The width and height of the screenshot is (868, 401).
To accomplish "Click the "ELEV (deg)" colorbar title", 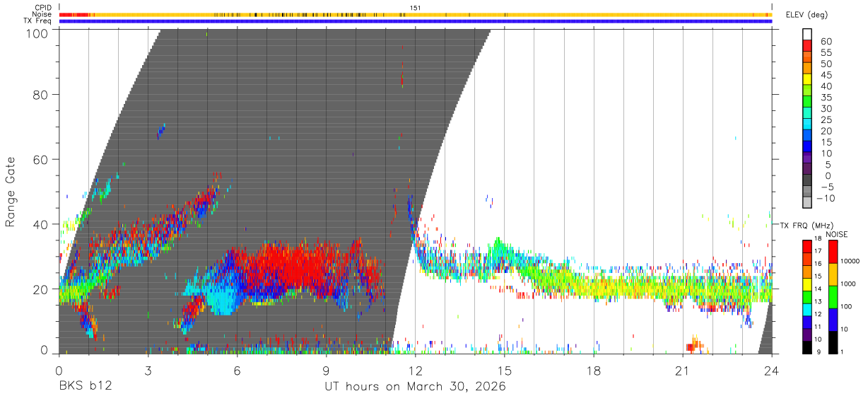I will [x=807, y=14].
